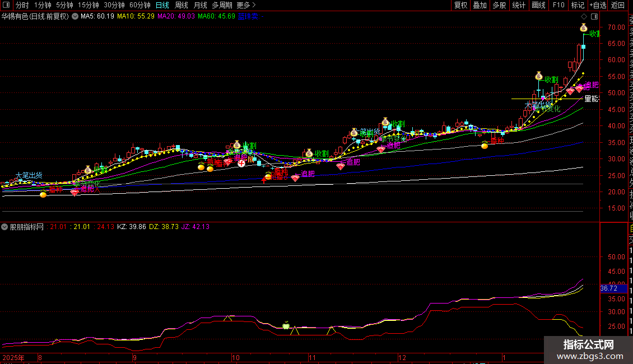Screen dimensions: 633x364
Task: Select the 60分钟 period
Action: (140, 5)
